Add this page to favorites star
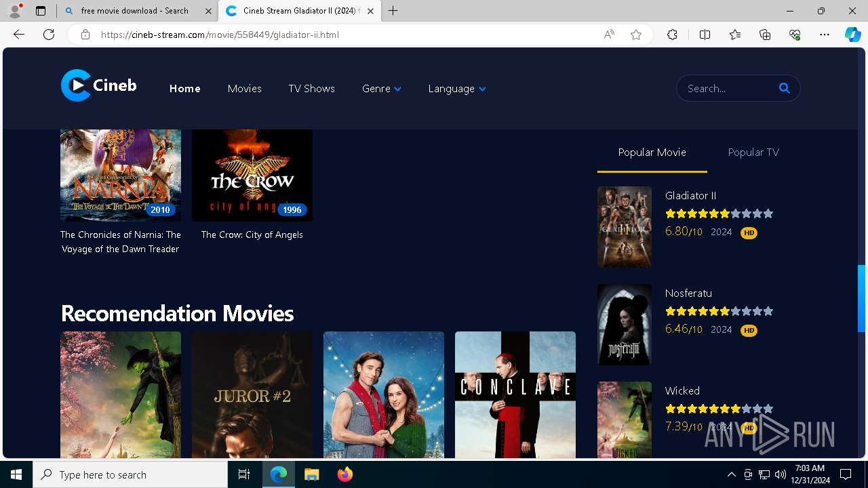Viewport: 868px width, 488px height. click(x=636, y=35)
